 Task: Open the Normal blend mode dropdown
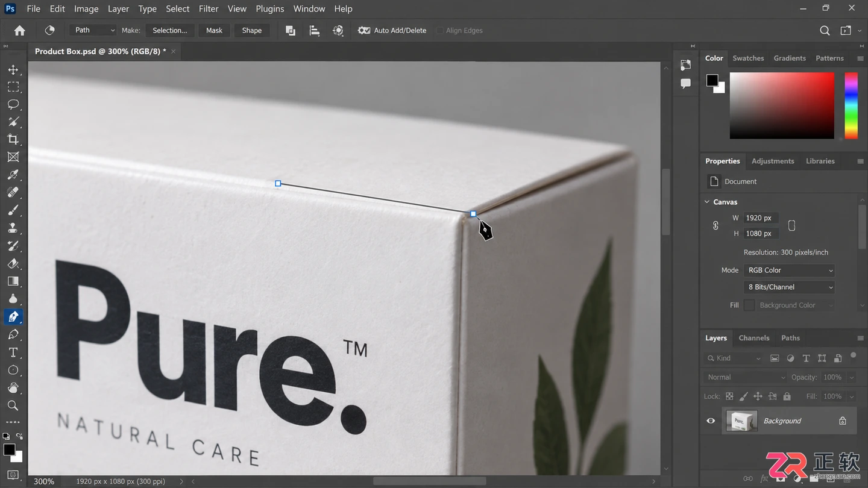coord(746,377)
